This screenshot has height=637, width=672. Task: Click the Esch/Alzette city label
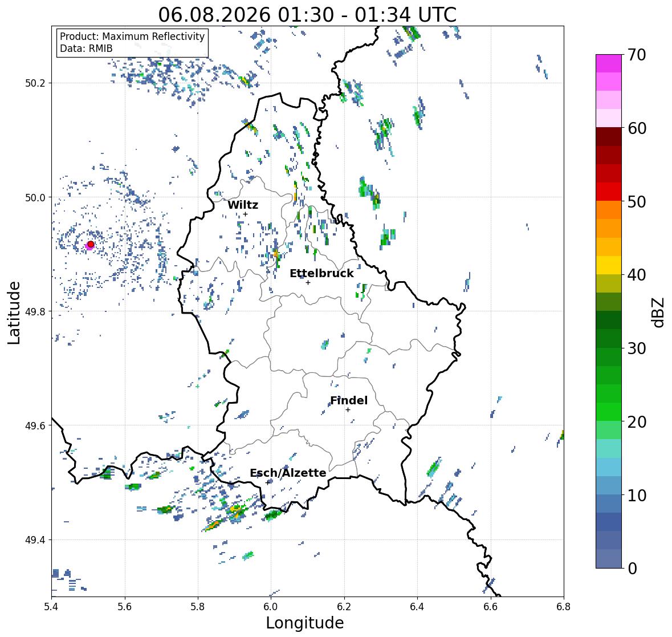coord(288,473)
